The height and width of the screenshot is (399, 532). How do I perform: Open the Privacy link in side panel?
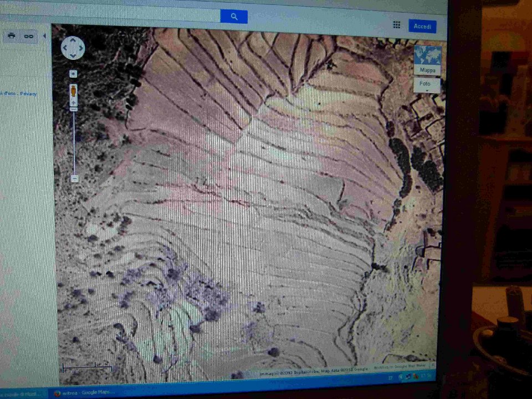click(28, 94)
